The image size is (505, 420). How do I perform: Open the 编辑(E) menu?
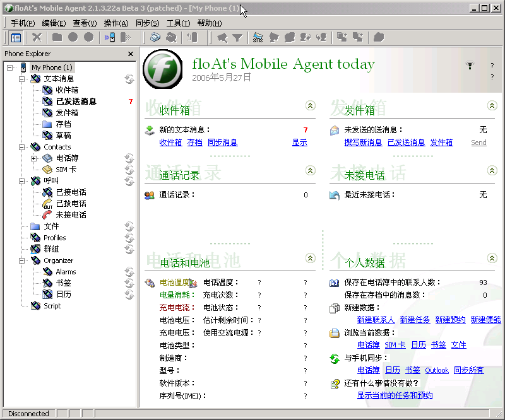point(54,23)
